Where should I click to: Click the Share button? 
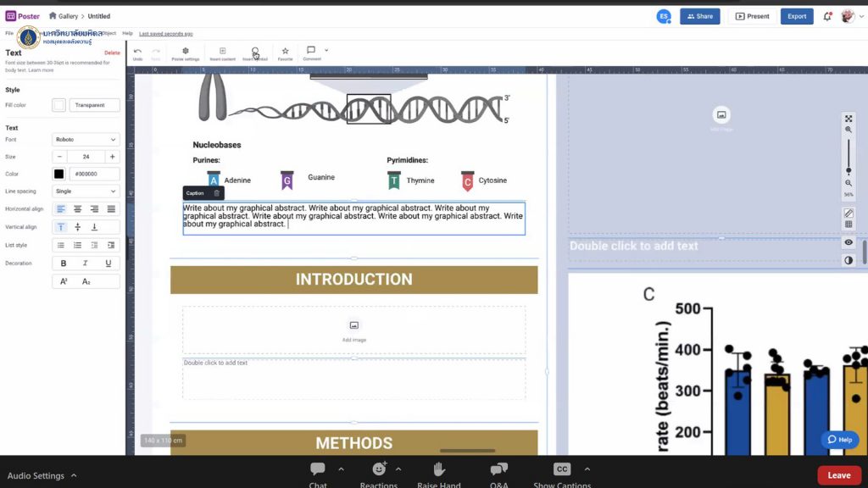[x=699, y=16]
